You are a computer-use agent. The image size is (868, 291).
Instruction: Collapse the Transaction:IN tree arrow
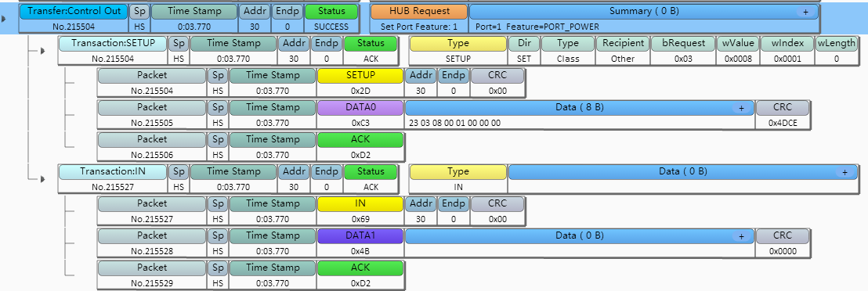point(42,178)
